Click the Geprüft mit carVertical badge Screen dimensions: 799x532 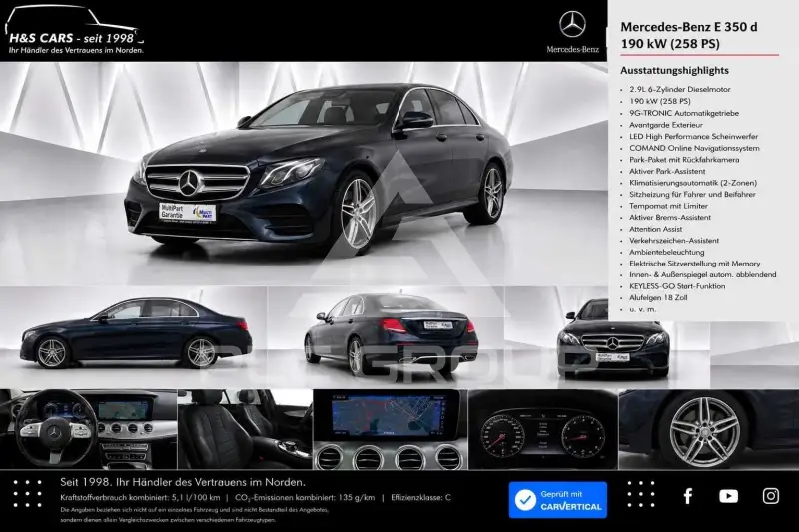click(x=558, y=500)
